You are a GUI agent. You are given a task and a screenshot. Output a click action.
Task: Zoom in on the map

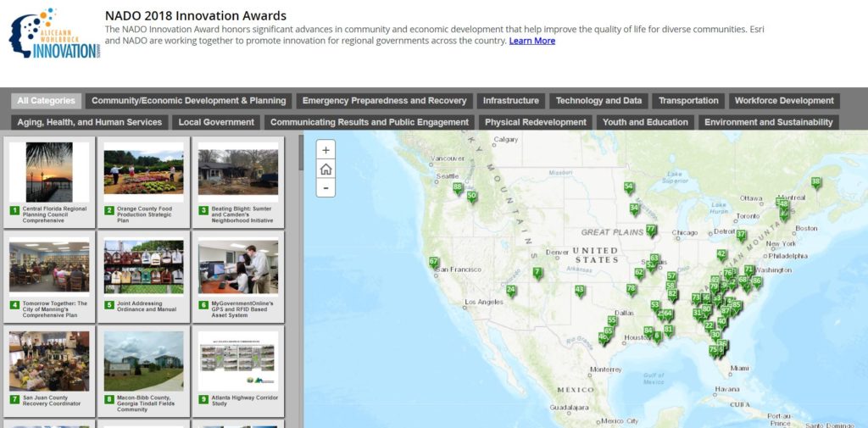[325, 150]
